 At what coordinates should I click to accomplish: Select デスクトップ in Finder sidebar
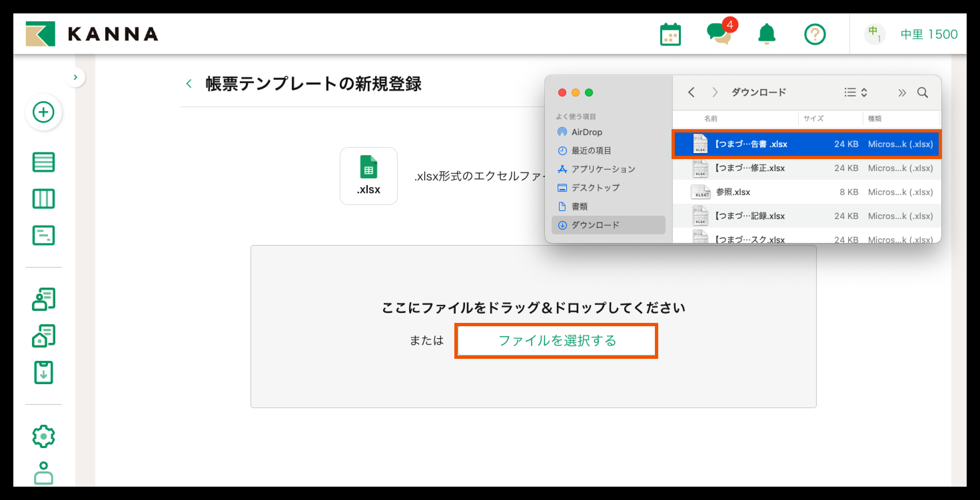pos(595,187)
